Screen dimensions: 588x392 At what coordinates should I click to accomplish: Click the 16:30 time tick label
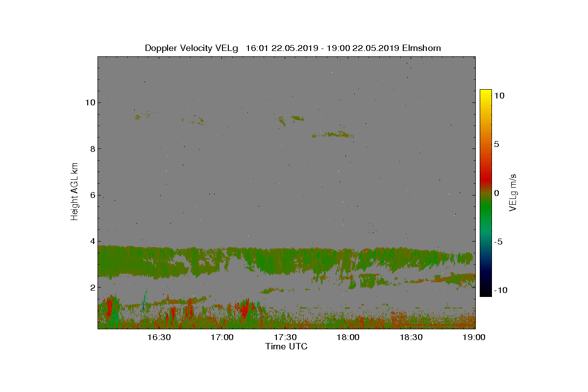159,338
